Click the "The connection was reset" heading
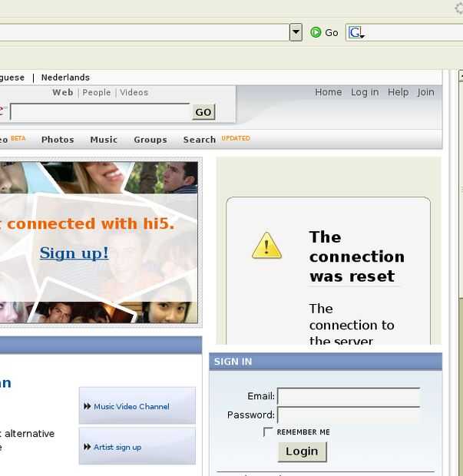The height and width of the screenshot is (476, 463). [357, 256]
